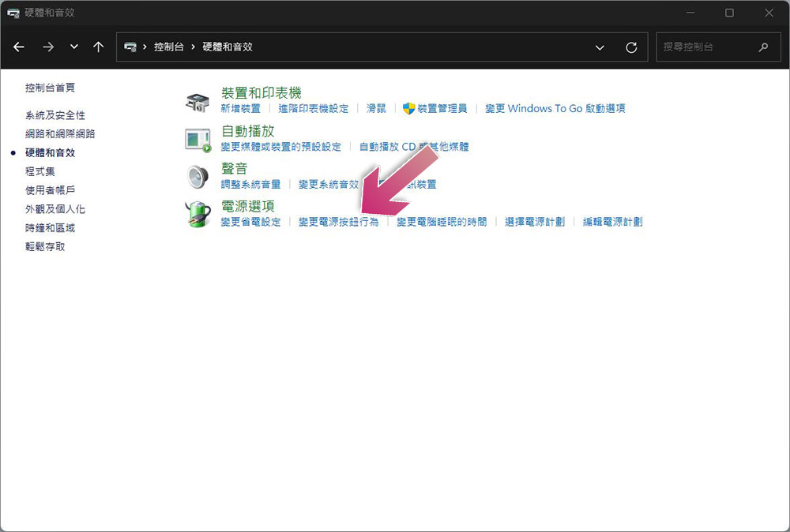Screen dimensions: 790x532
Task: Expand the address bar history dropdown
Action: [600, 47]
